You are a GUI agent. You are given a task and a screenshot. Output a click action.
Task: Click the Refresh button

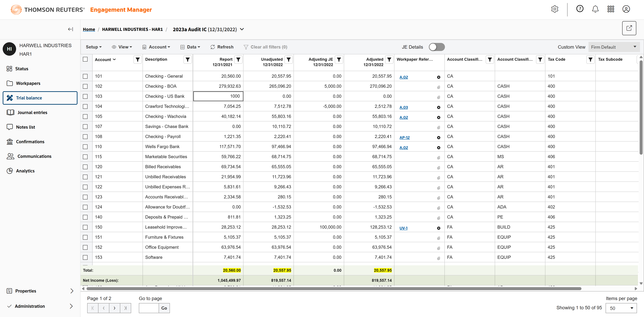pyautogui.click(x=222, y=47)
